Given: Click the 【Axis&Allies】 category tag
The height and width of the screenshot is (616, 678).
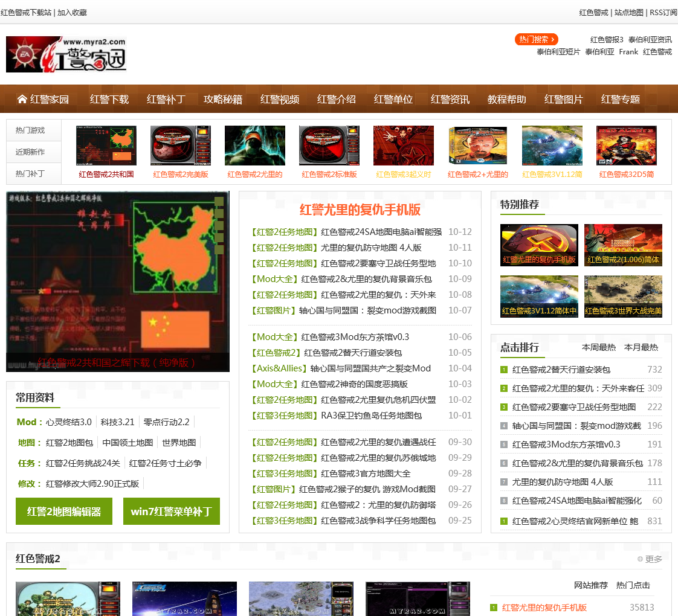Looking at the screenshot, I should [279, 368].
